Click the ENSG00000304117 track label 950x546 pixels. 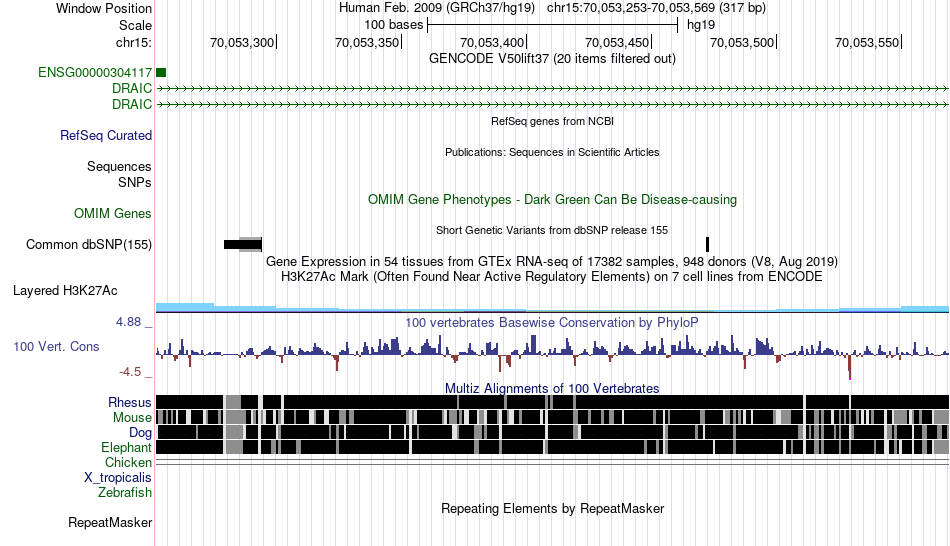point(95,73)
